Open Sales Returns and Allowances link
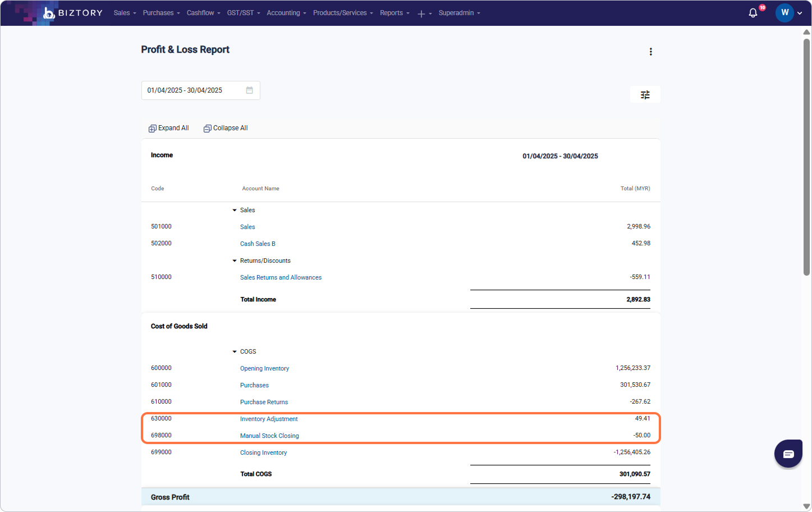The width and height of the screenshot is (812, 512). tap(281, 277)
